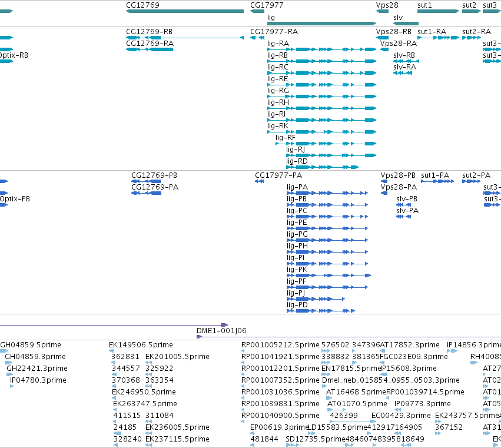Select the CG17977-PA protein label
501x448 pixels.
point(278,175)
